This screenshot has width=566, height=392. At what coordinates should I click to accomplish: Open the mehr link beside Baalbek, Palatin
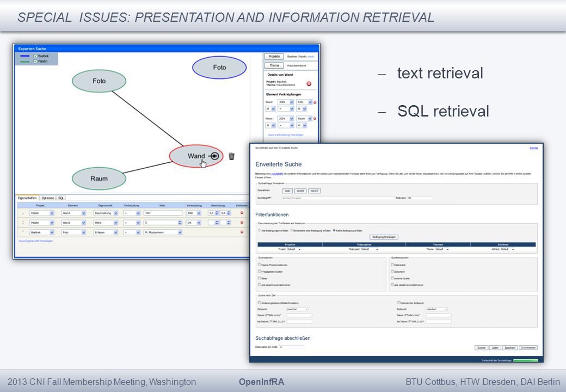coord(311,57)
